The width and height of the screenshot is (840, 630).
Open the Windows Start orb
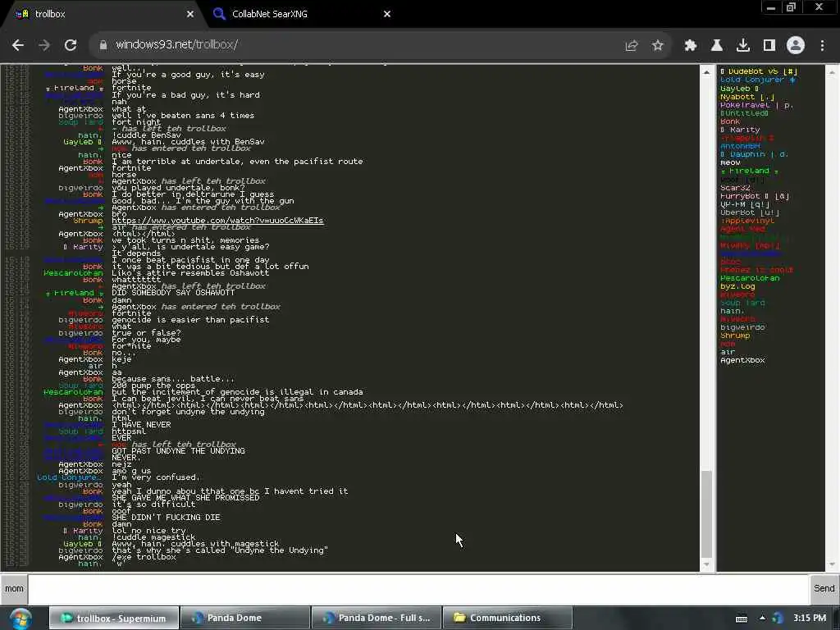coord(21,619)
